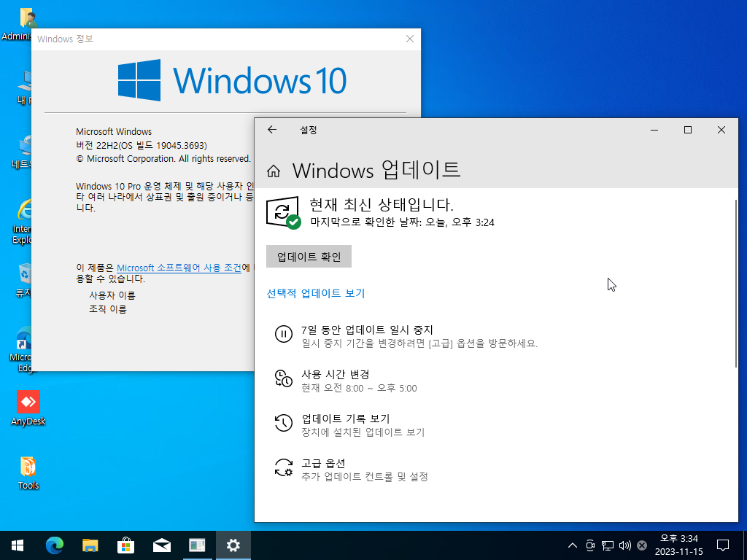Select the Administrator desktop folder
Screen dimensions: 747x560
pyautogui.click(x=19, y=24)
